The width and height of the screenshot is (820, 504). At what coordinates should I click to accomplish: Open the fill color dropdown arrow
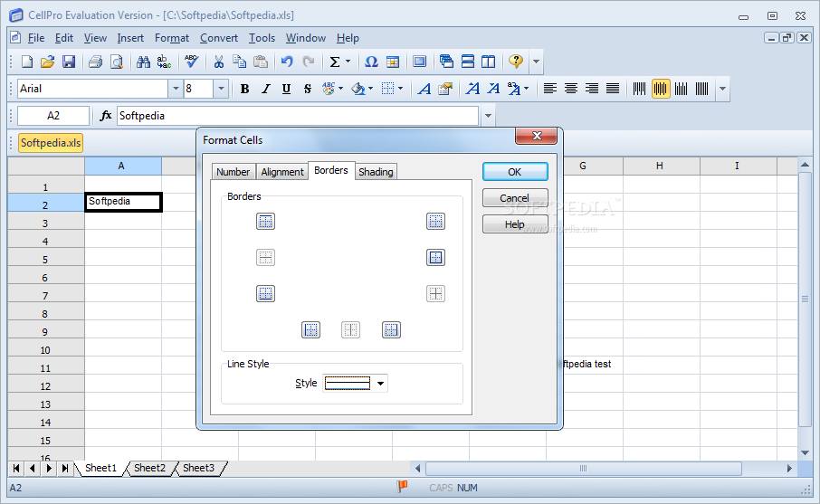[x=370, y=89]
